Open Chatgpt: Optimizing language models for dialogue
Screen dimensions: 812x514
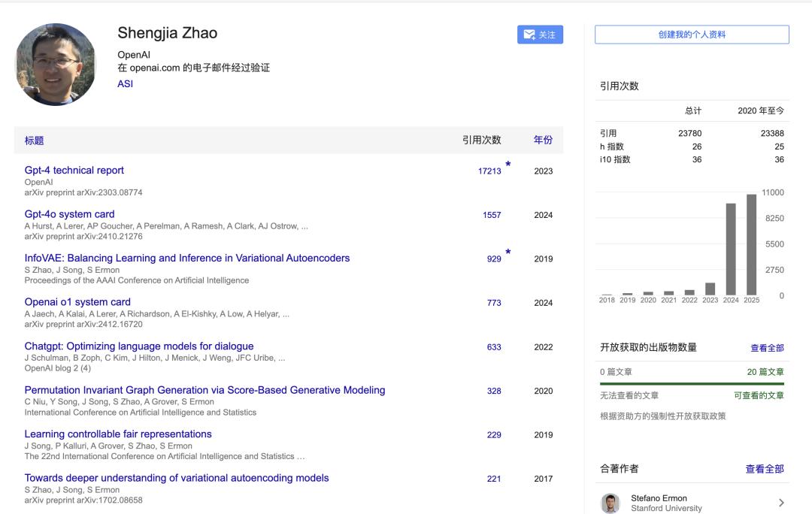click(x=139, y=346)
